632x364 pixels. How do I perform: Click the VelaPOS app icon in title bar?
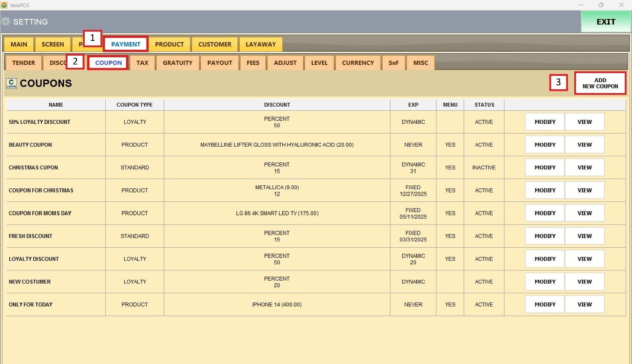(4, 5)
